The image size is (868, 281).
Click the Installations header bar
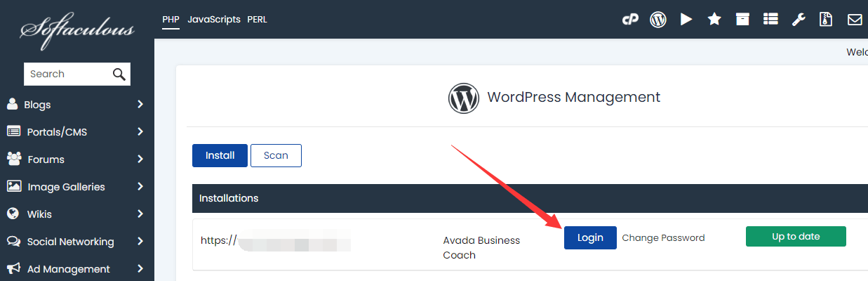coord(530,198)
